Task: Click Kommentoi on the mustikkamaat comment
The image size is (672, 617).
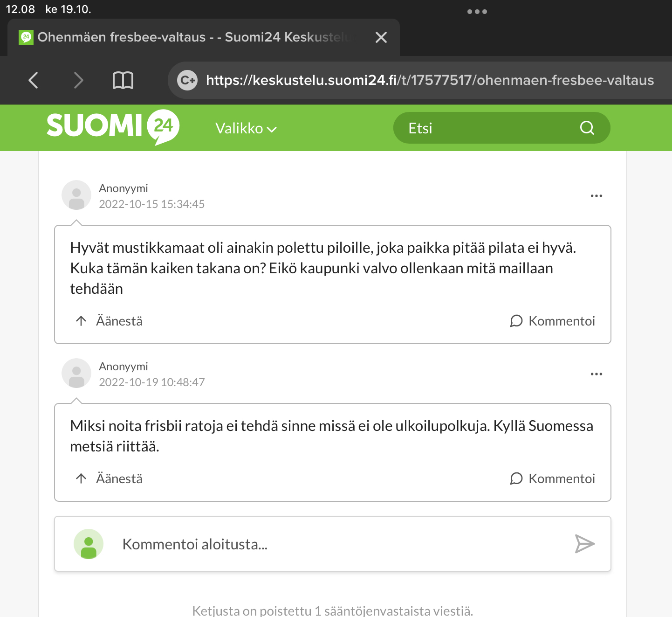Action: (553, 321)
